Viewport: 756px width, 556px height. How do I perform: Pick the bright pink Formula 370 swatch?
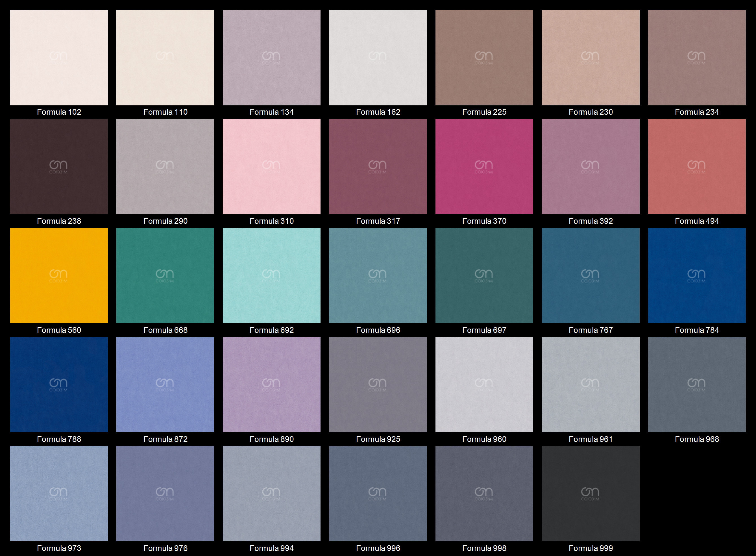pos(484,167)
